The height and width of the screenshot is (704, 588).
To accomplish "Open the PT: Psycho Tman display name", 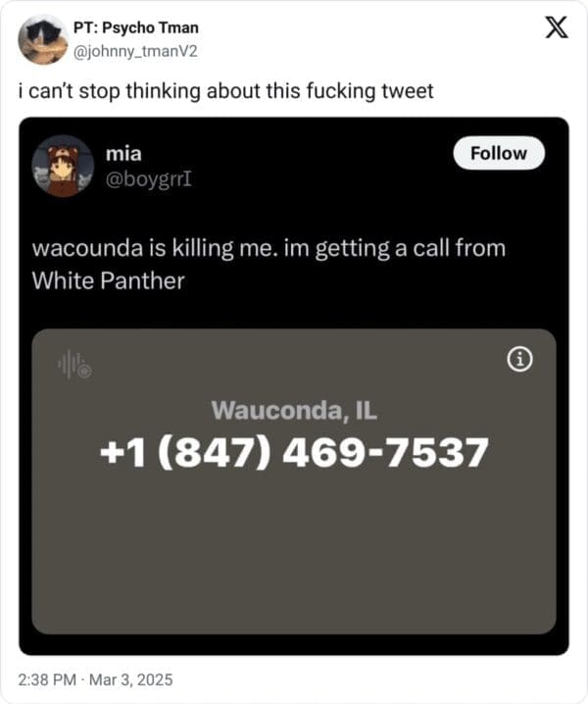I will (x=136, y=27).
